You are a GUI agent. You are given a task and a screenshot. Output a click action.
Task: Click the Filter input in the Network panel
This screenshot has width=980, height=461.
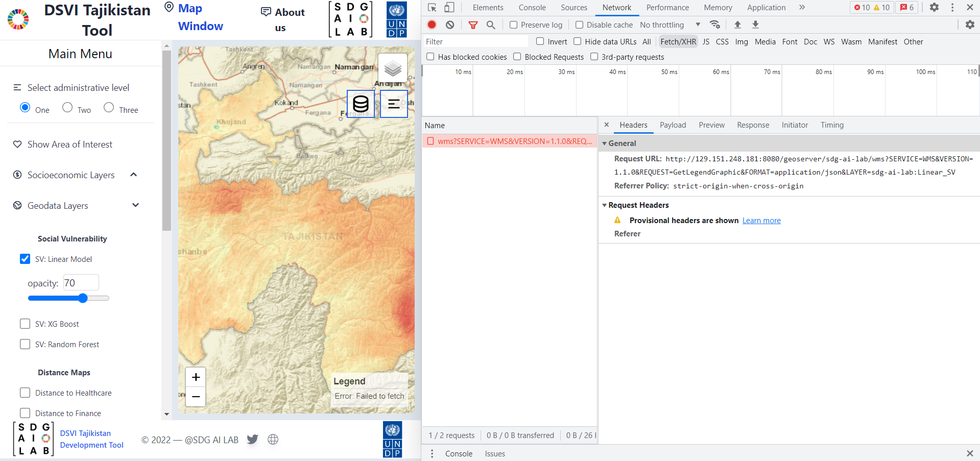pyautogui.click(x=475, y=41)
